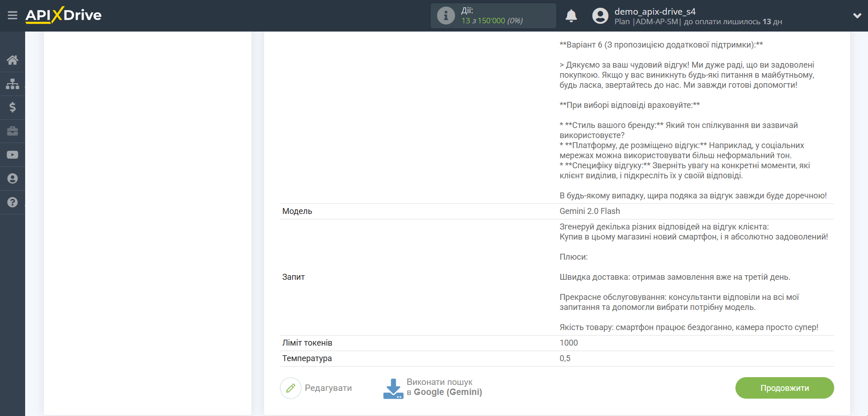
Task: Click the Плюси: line in request
Action: (x=574, y=257)
